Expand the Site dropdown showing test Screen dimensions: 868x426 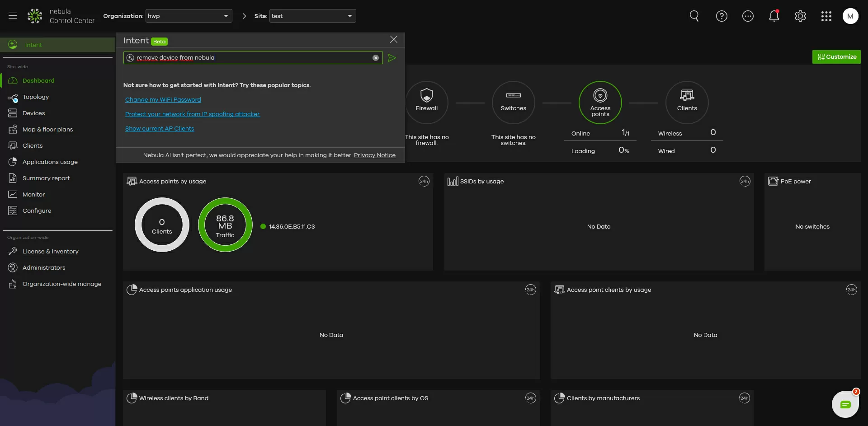click(x=312, y=16)
